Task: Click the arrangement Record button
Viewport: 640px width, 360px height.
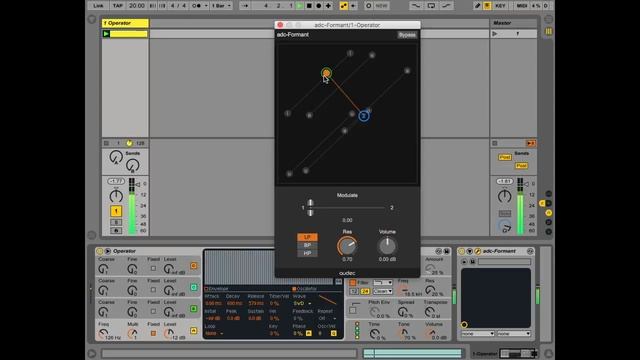Action: [318, 6]
